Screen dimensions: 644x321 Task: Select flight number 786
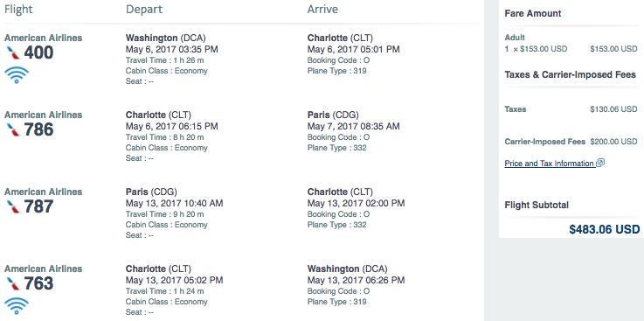point(38,129)
